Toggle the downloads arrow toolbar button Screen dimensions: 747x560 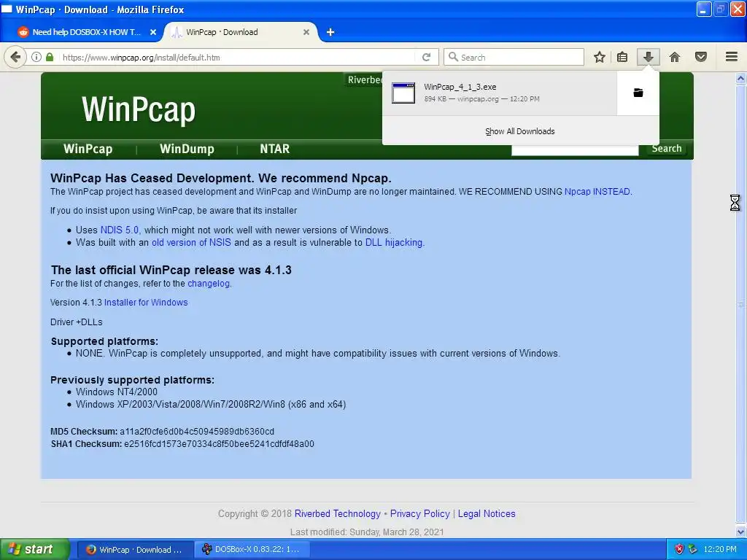648,57
